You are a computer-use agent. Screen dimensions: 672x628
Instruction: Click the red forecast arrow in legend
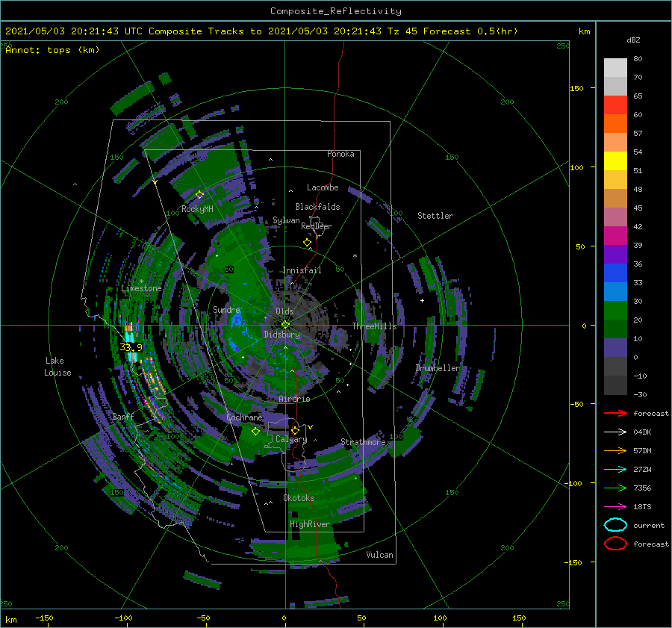tap(615, 413)
